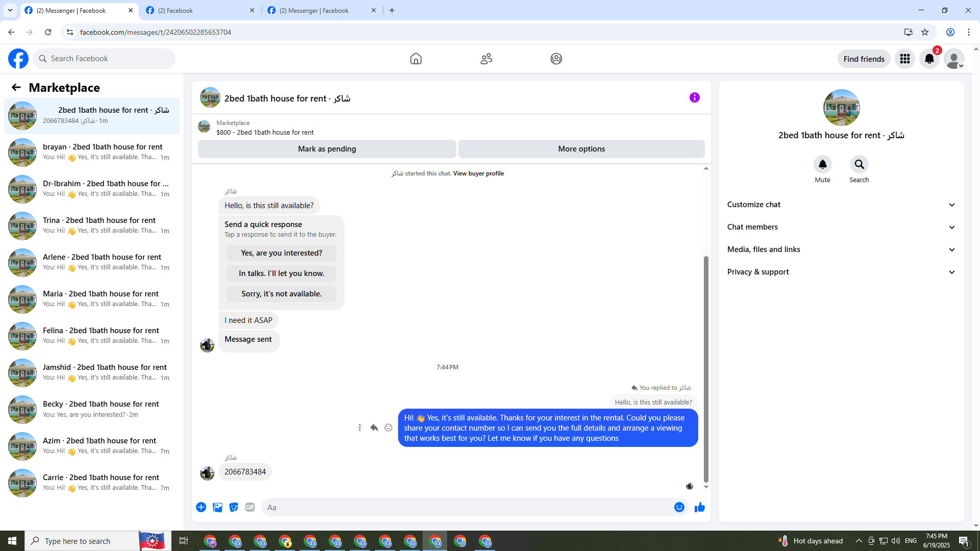980x551 pixels.
Task: Open Felina's house rental conversation
Action: (92, 336)
